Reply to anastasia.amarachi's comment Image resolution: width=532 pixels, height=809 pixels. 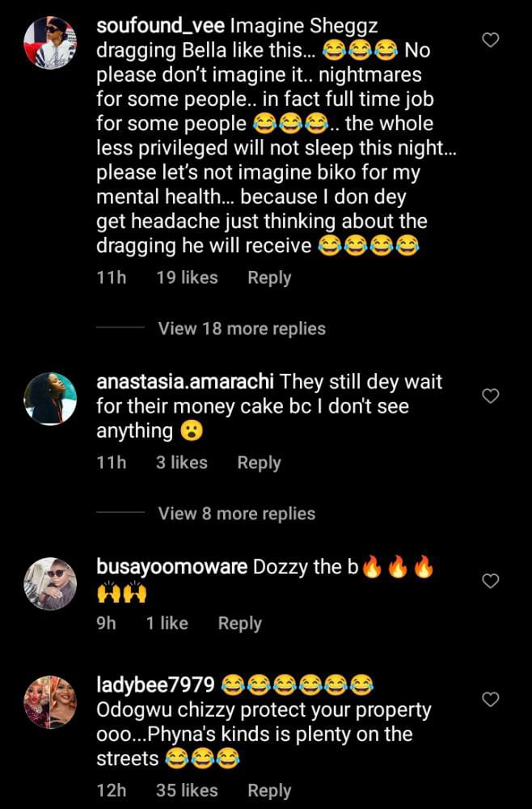pyautogui.click(x=259, y=463)
